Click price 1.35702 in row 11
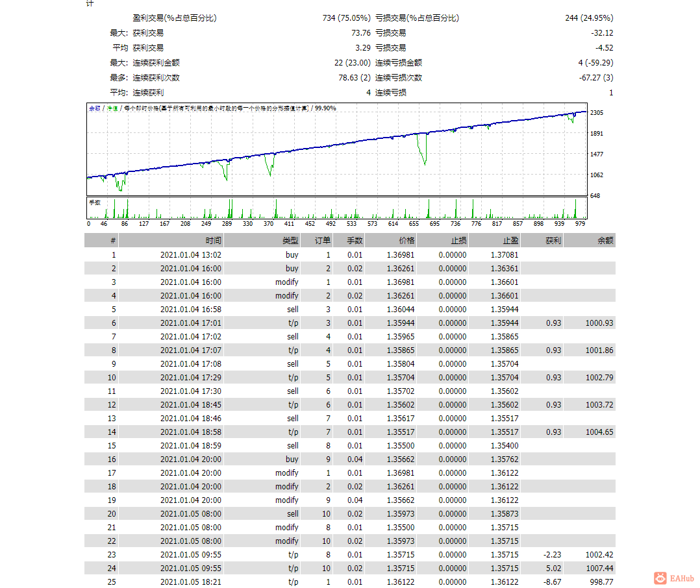Viewport: 700px width, 588px height. pos(401,391)
